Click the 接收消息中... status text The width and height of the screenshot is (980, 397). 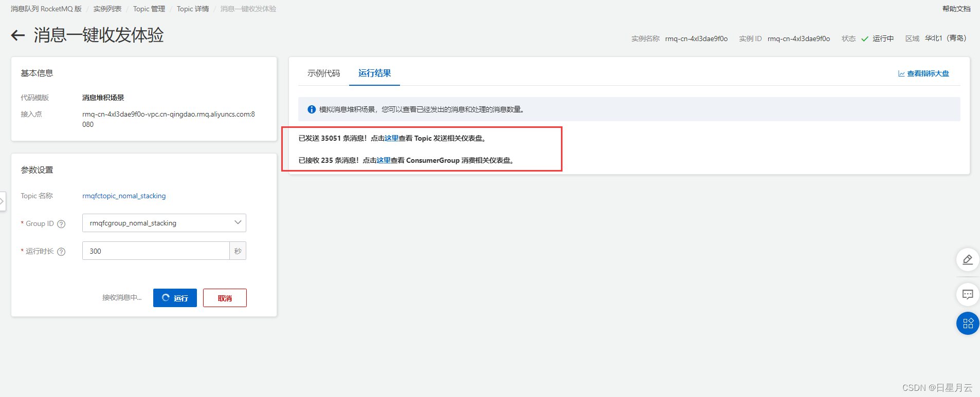tap(122, 297)
